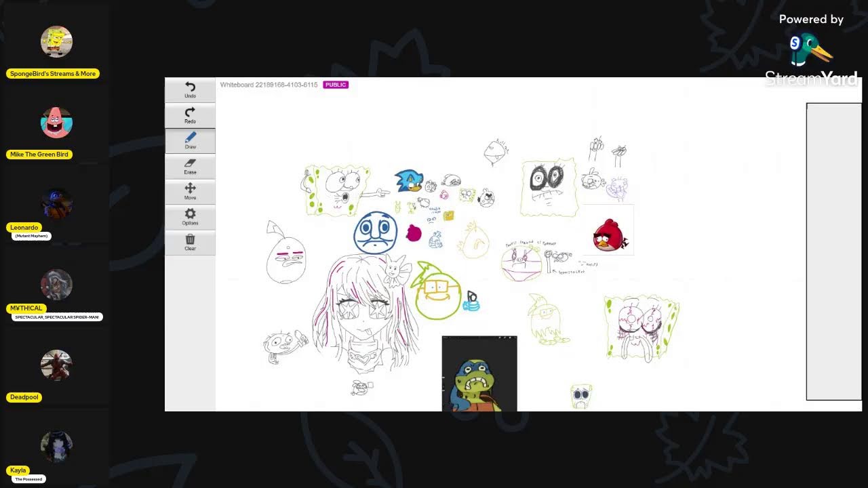The height and width of the screenshot is (488, 868).
Task: Select the Draw pencil tool
Action: pyautogui.click(x=190, y=141)
